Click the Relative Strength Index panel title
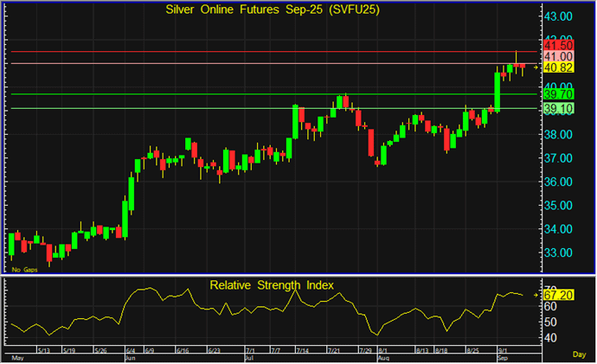The image size is (597, 364). [x=271, y=284]
